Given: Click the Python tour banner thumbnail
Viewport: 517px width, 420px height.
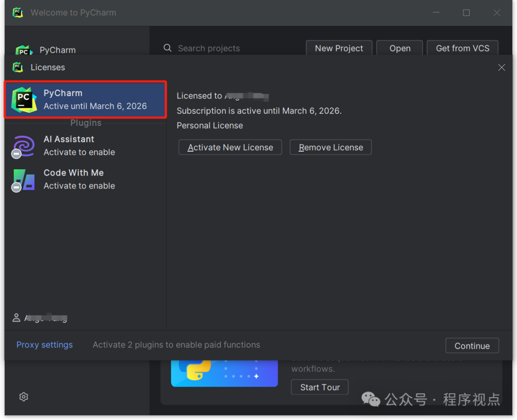Looking at the screenshot, I should click(x=224, y=373).
